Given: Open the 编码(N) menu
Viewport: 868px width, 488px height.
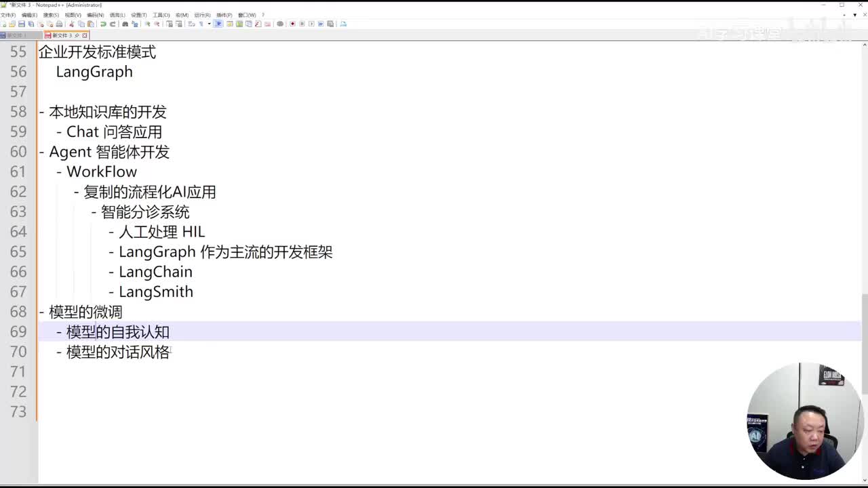Looking at the screenshot, I should tap(96, 15).
